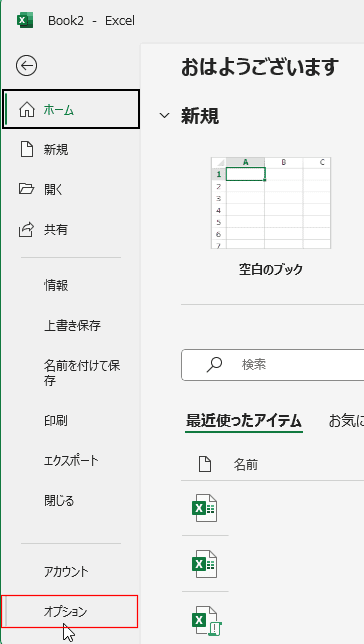Image resolution: width=364 pixels, height=644 pixels.
Task: Select 新規 in the sidebar
Action: tap(71, 150)
